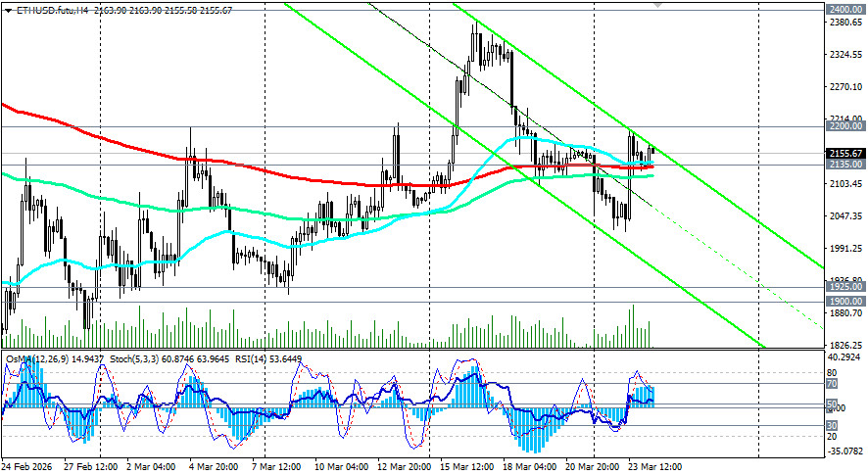Select the 1900.00 price level label
This screenshot has width=868, height=475.
(844, 302)
